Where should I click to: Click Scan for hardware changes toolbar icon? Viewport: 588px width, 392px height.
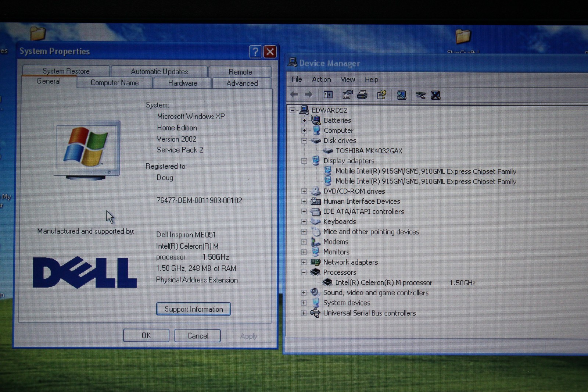click(x=401, y=95)
